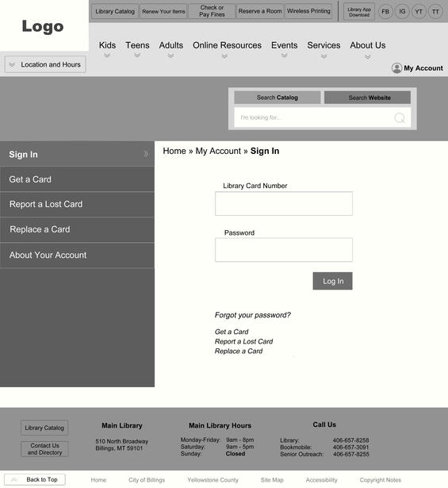This screenshot has height=488, width=448.
Task: Click the My Account user avatar icon
Action: pyautogui.click(x=396, y=68)
